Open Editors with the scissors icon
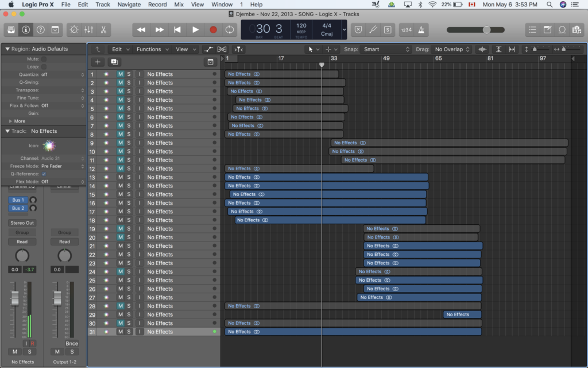 tap(103, 29)
